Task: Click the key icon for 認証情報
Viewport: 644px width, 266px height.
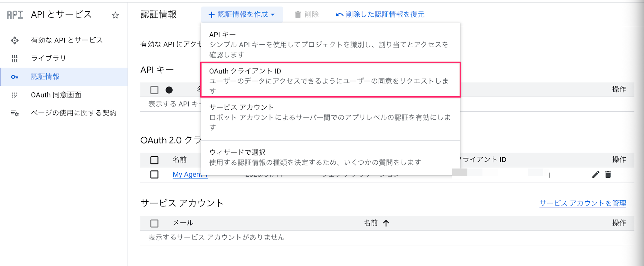Action: coord(15,77)
